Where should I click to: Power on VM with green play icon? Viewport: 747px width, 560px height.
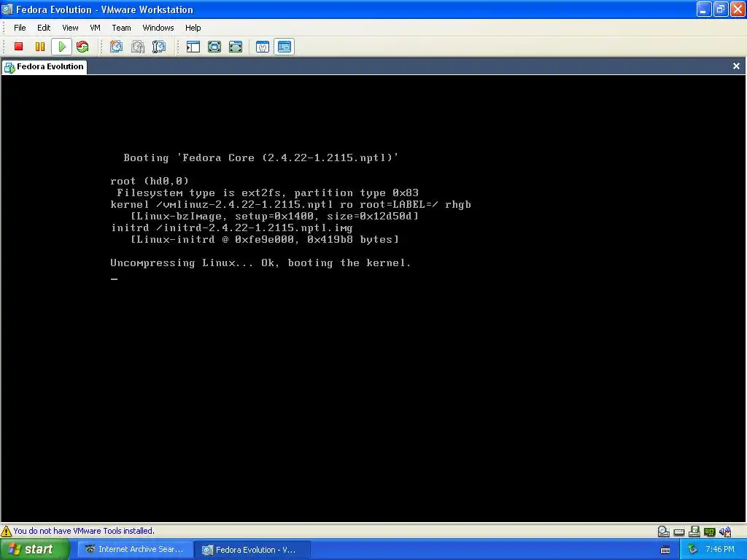61,47
